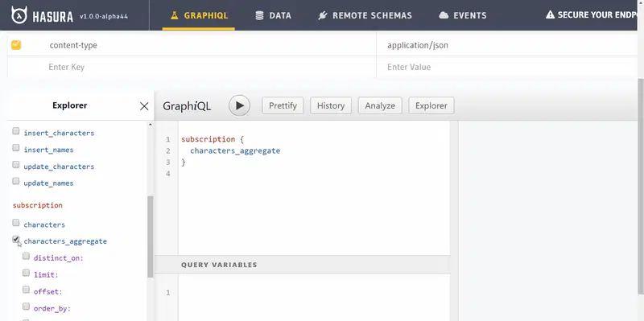This screenshot has height=321, width=644.
Task: Expand the Query Variables panel header
Action: pos(302,265)
